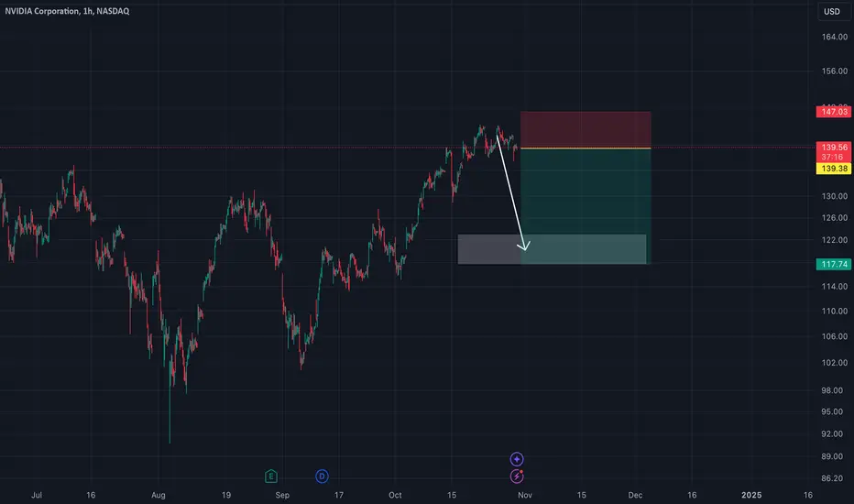Click the 126.00 price axis label
Image resolution: width=854 pixels, height=504 pixels.
[835, 218]
